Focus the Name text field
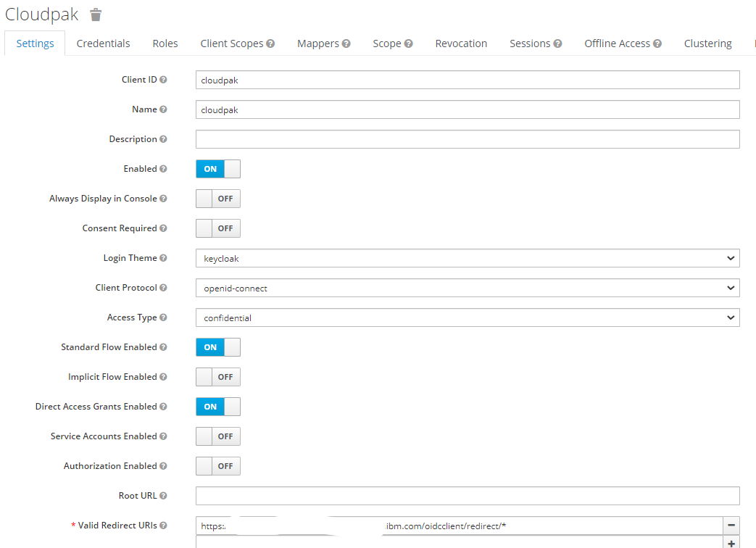The height and width of the screenshot is (548, 756). [468, 110]
